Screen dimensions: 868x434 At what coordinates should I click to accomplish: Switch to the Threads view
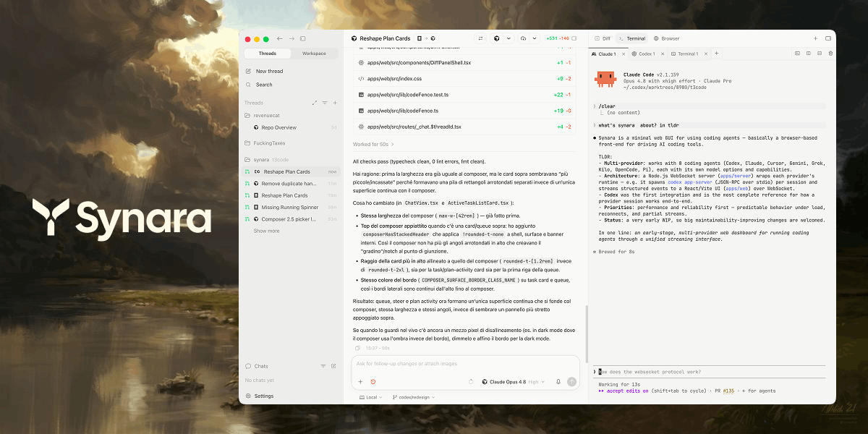[x=267, y=54]
